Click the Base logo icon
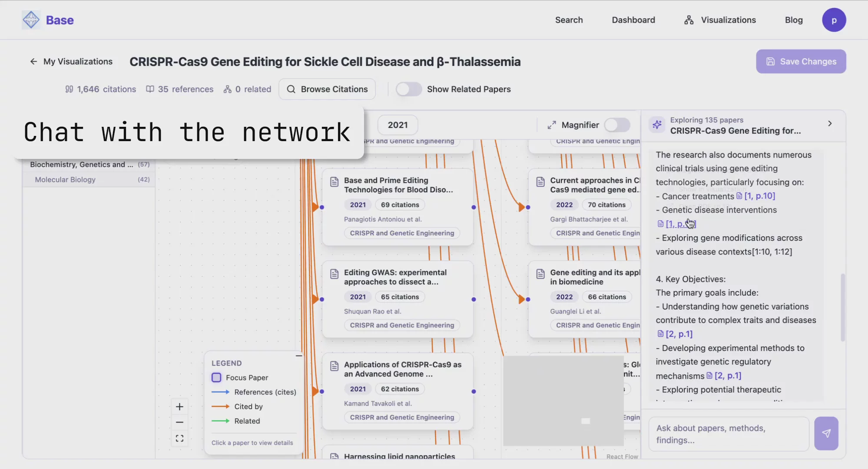 pos(31,20)
